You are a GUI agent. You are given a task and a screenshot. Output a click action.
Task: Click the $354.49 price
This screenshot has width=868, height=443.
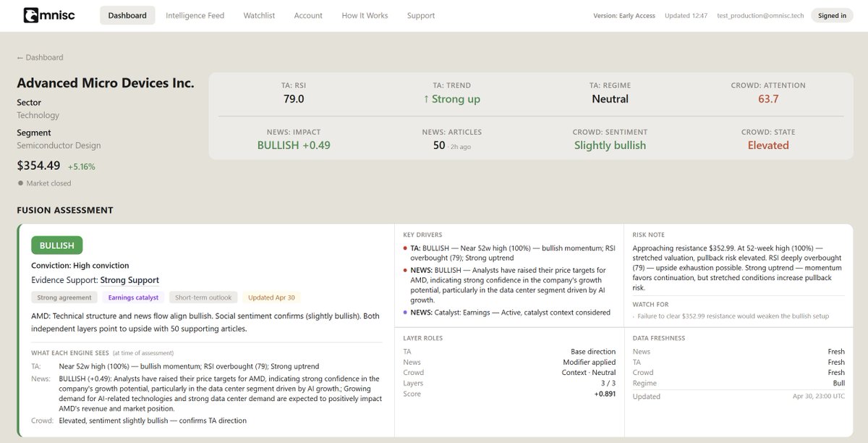coord(39,166)
